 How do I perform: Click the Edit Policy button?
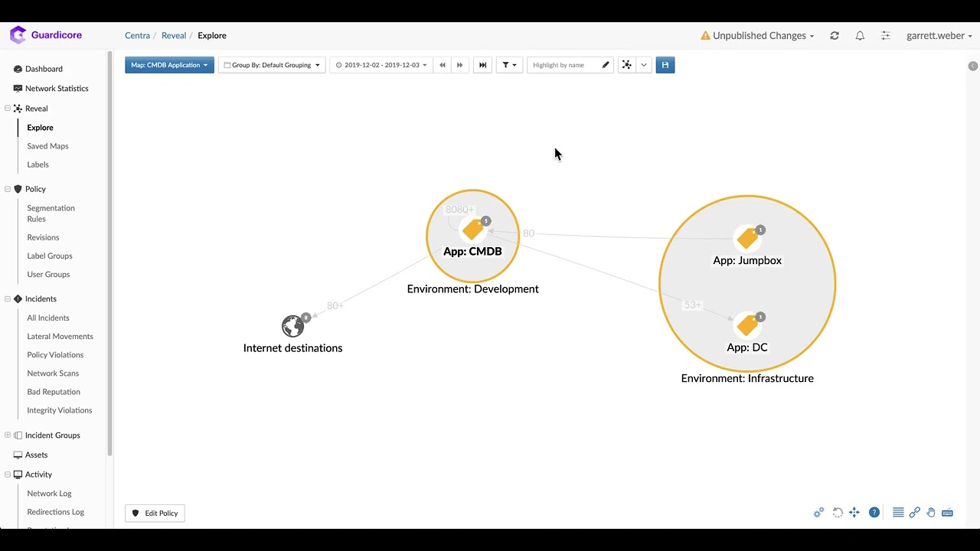point(155,514)
